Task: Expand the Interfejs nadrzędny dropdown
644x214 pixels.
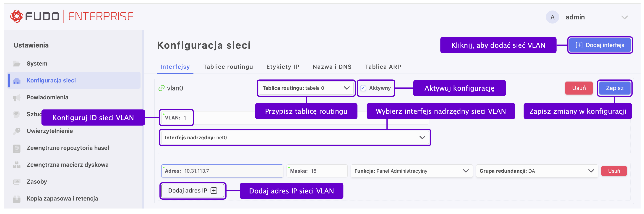Action: point(295,137)
